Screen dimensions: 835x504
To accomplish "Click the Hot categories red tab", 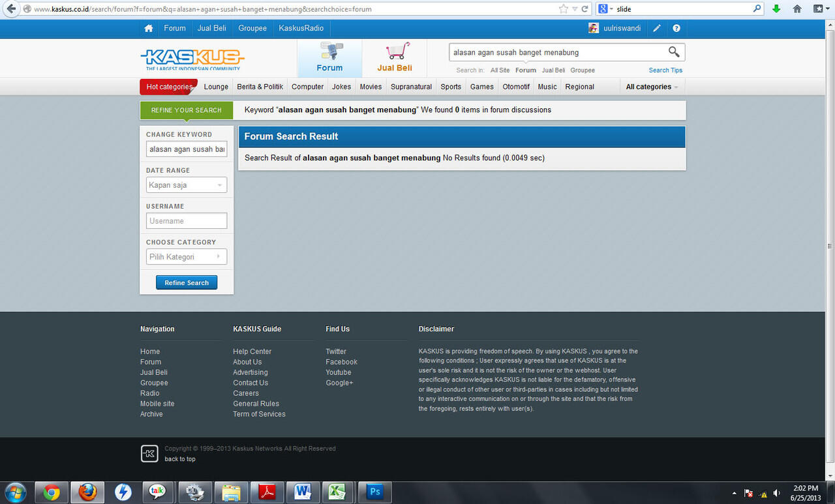I will click(x=169, y=87).
